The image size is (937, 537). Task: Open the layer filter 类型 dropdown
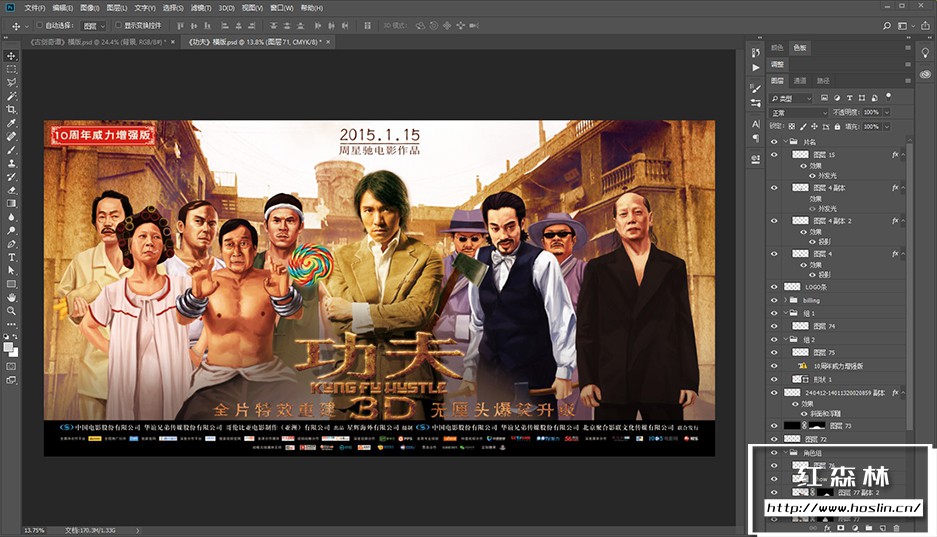tap(791, 98)
